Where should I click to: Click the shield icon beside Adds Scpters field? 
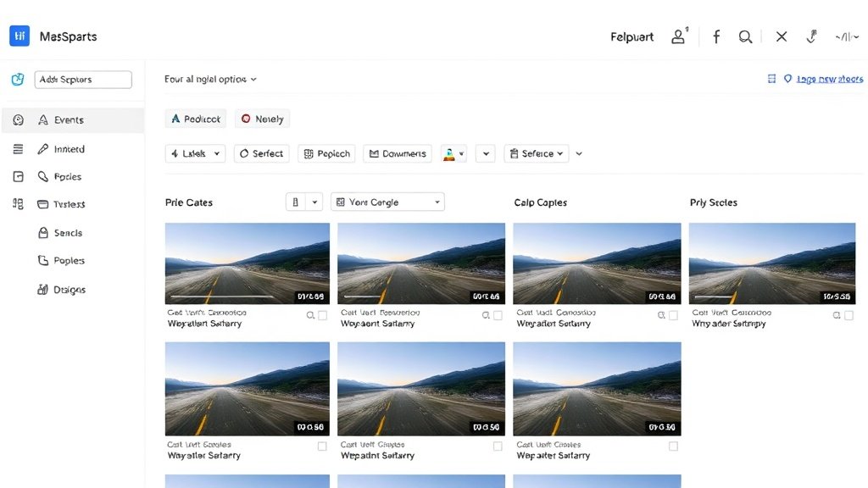pyautogui.click(x=18, y=79)
